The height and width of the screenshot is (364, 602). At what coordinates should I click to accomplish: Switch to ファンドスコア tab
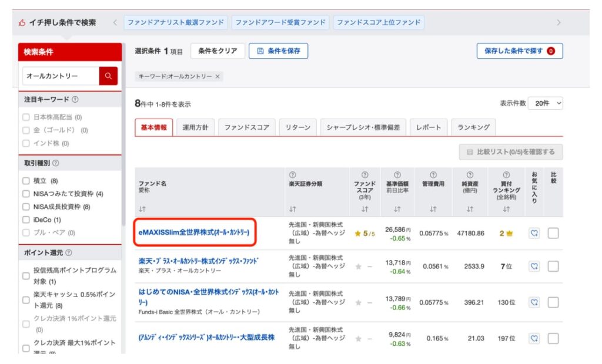[x=247, y=127]
